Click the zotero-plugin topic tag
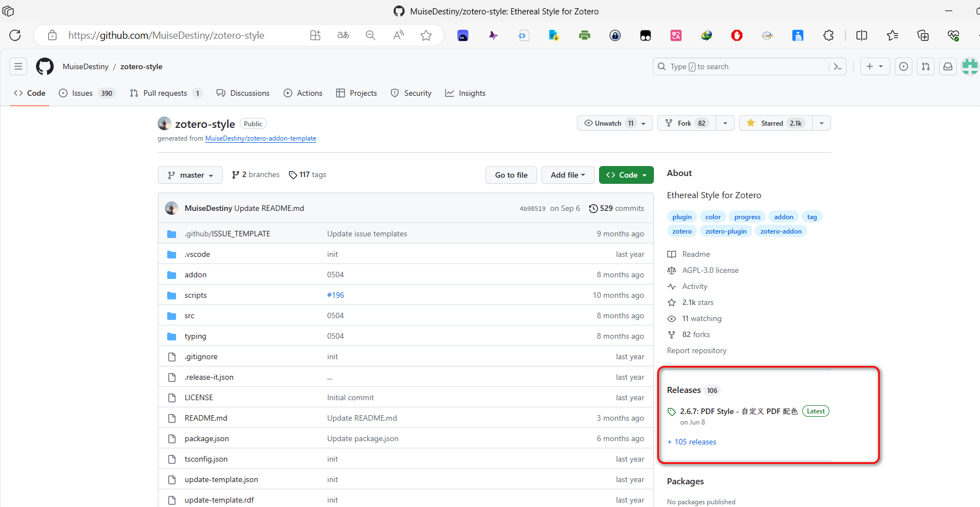Image resolution: width=980 pixels, height=507 pixels. pyautogui.click(x=726, y=231)
